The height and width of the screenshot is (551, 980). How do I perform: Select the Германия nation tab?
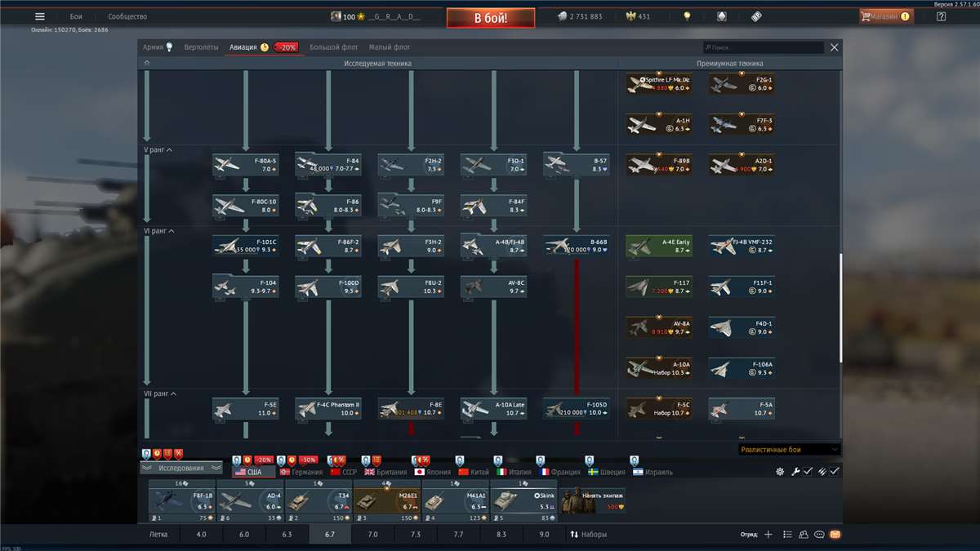(x=301, y=472)
